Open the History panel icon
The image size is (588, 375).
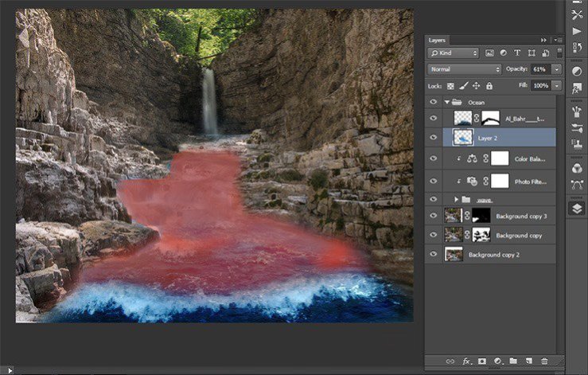(x=577, y=48)
